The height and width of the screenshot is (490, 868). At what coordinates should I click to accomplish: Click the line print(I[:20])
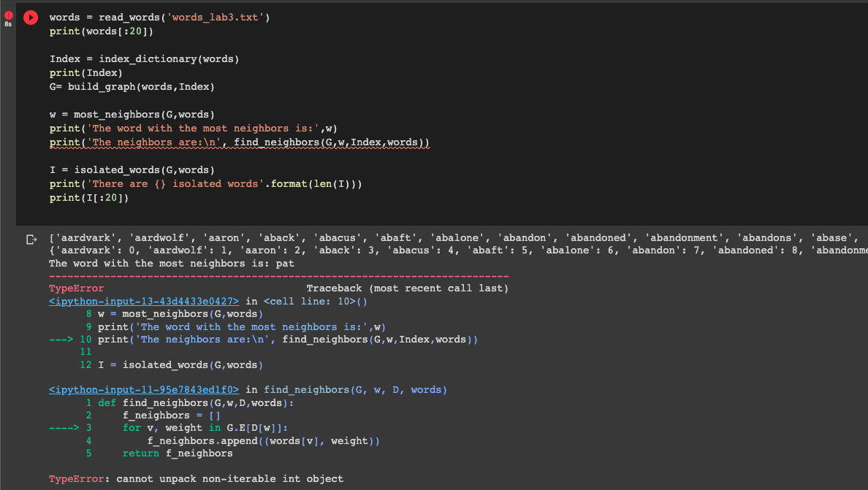pyautogui.click(x=89, y=197)
